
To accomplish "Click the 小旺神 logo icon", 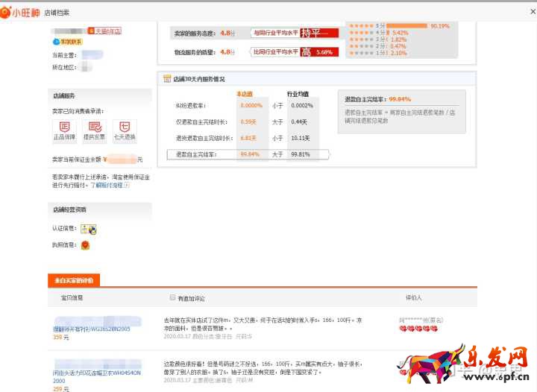I will pyautogui.click(x=9, y=12).
